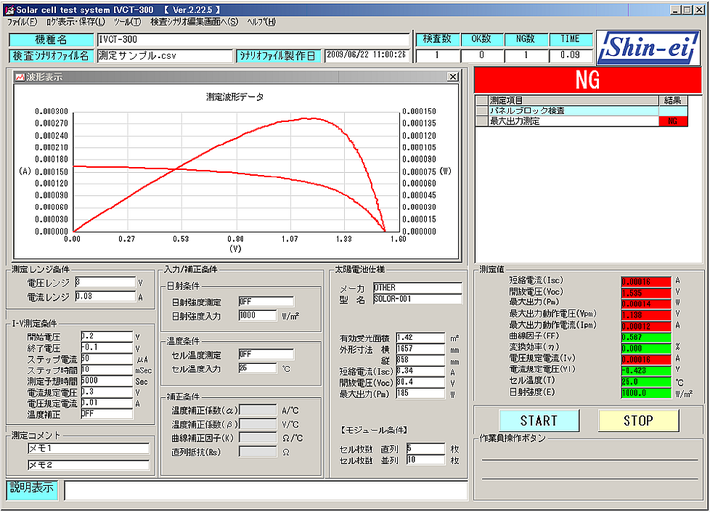
Task: Click the 日射強度測定 OFF field
Action: [x=266, y=302]
